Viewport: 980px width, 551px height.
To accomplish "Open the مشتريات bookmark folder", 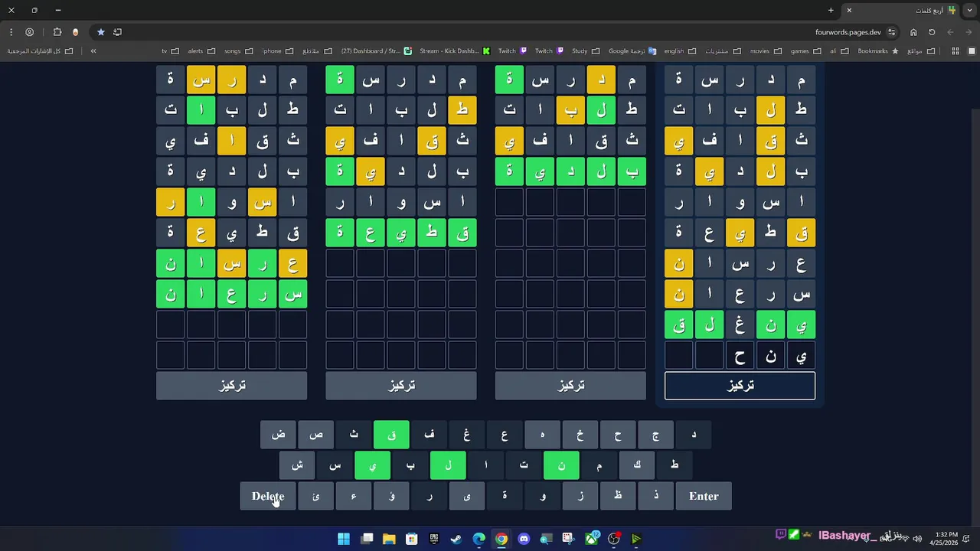I will [x=723, y=51].
